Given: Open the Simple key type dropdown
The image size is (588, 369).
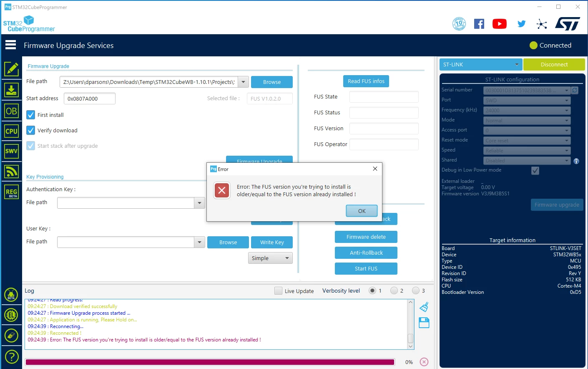Looking at the screenshot, I should pyautogui.click(x=270, y=258).
